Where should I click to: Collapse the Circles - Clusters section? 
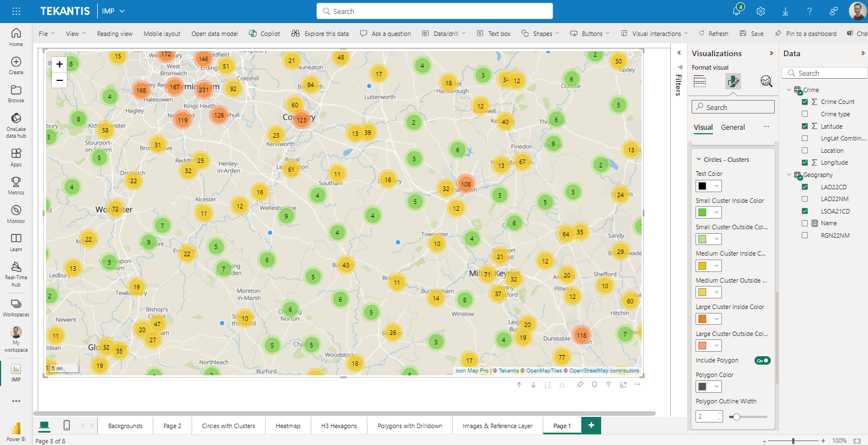tap(699, 160)
